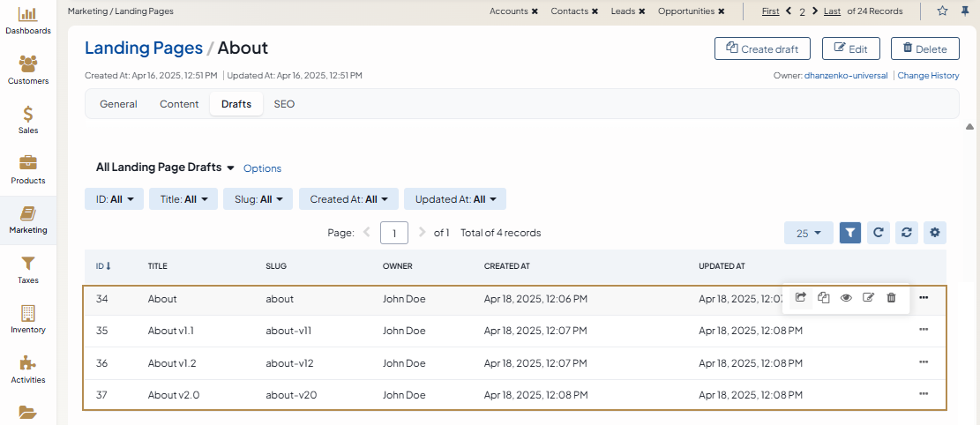Viewport: 980px width, 425px height.
Task: Open the Change History link
Action: 928,76
